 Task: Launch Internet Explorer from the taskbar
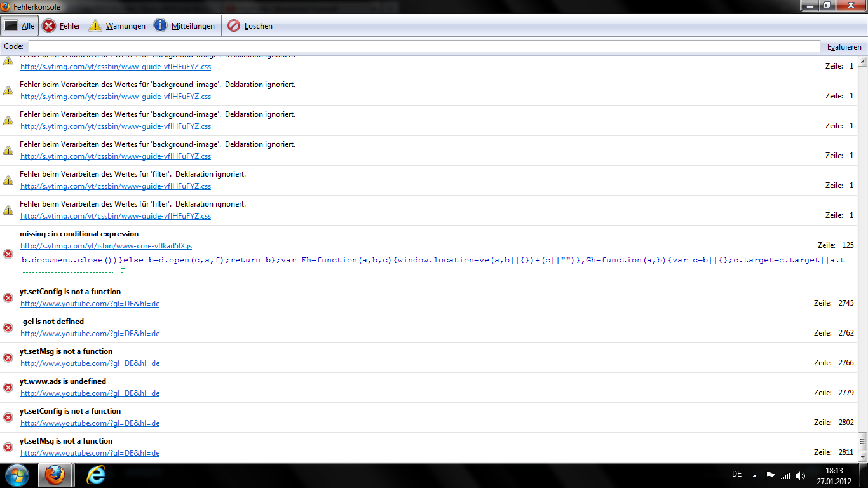(95, 475)
